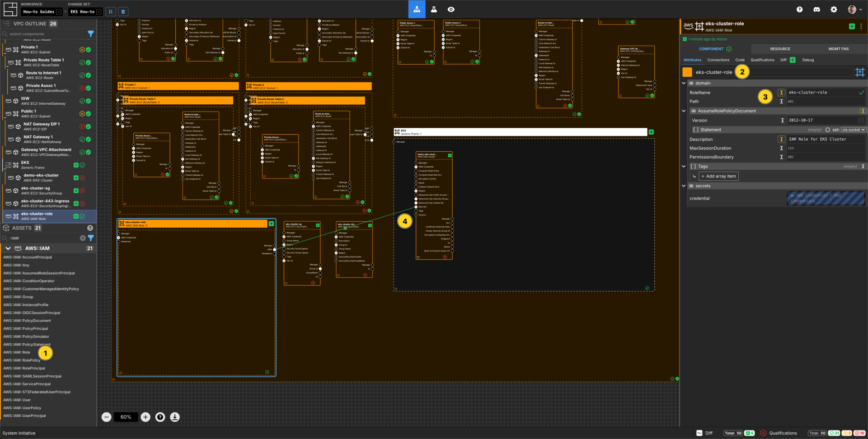The image size is (868, 439).
Task: Filter the VPC outline components
Action: [x=90, y=33]
